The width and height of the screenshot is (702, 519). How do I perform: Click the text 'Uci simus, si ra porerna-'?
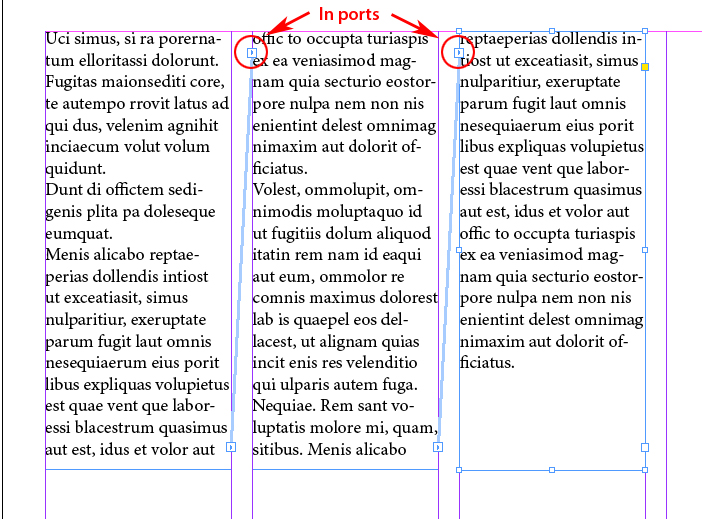tap(133, 39)
